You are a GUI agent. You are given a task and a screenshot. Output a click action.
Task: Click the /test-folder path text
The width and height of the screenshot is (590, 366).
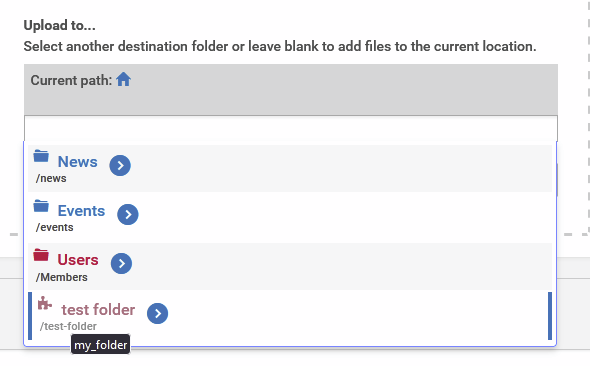(68, 326)
